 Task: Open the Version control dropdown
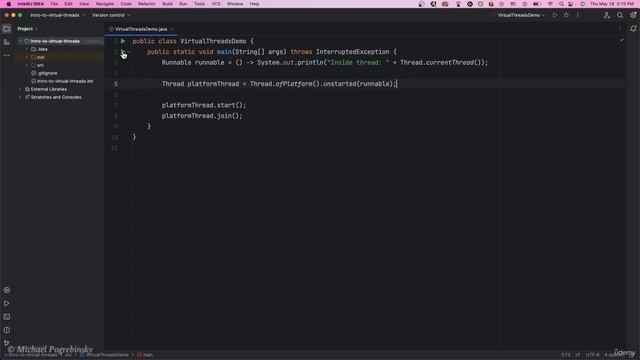pyautogui.click(x=111, y=15)
